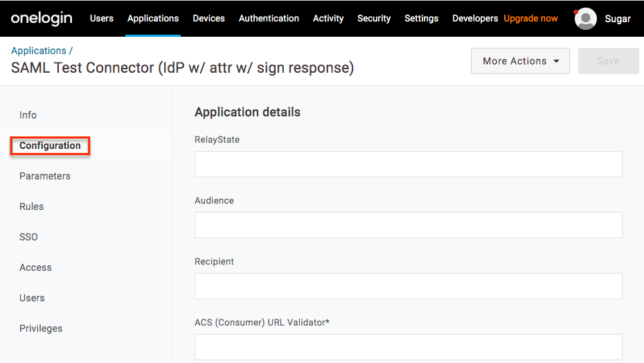The width and height of the screenshot is (644, 363).
Task: Open the Devices menu
Action: tap(208, 19)
